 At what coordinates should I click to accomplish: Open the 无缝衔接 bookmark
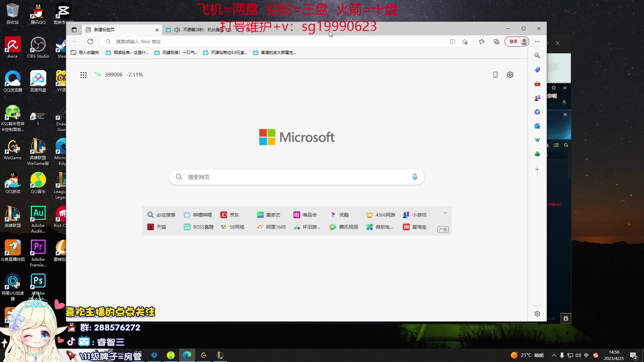tap(176, 53)
